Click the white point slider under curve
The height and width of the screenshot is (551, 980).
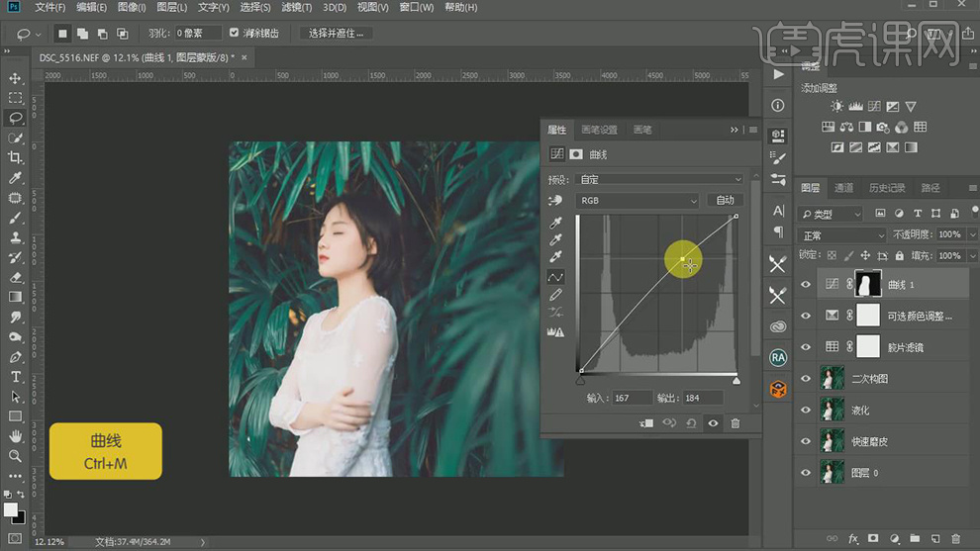coord(736,380)
